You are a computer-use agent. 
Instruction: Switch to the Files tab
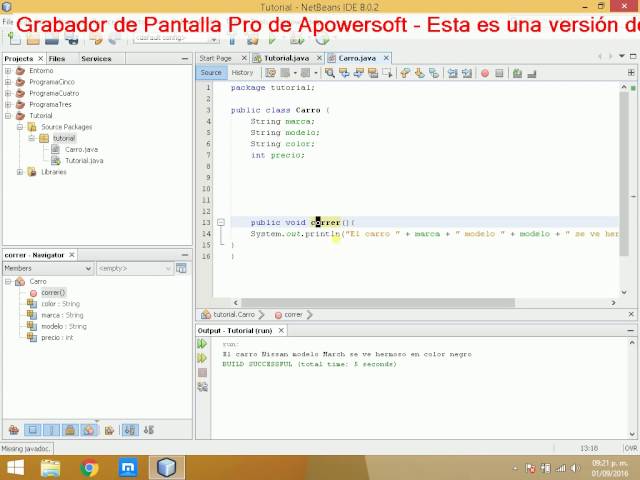[57, 59]
